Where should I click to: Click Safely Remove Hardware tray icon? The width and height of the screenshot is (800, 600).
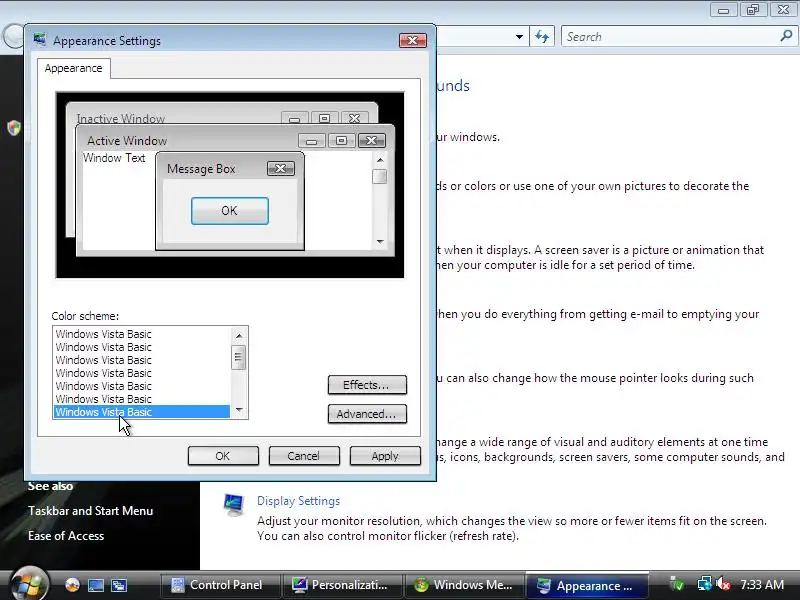[677, 584]
